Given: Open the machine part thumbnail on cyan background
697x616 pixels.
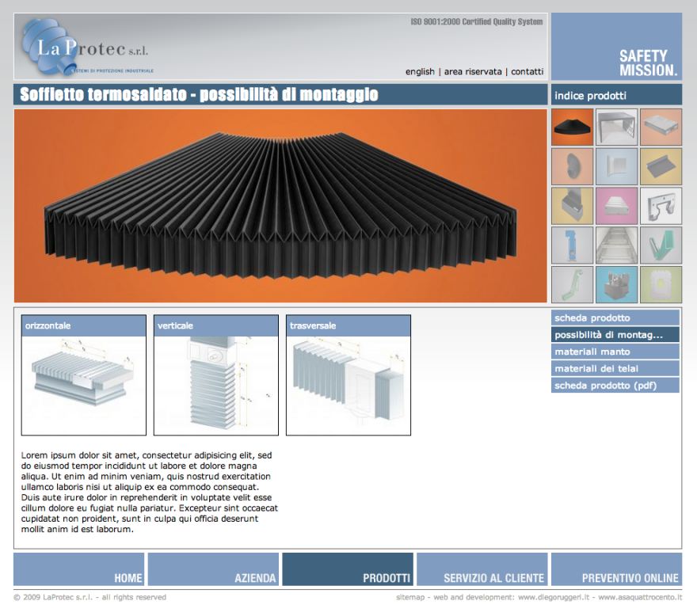Looking at the screenshot, I should click(x=616, y=284).
